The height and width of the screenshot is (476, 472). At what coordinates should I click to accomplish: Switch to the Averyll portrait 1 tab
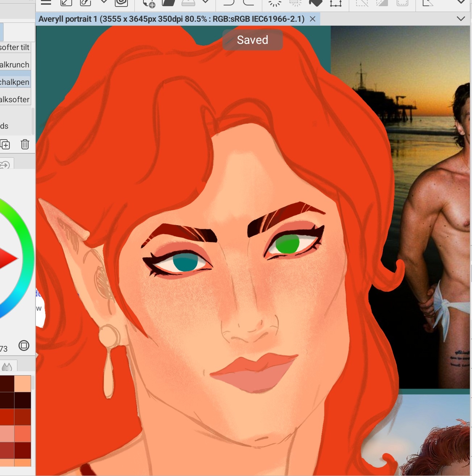pos(171,19)
